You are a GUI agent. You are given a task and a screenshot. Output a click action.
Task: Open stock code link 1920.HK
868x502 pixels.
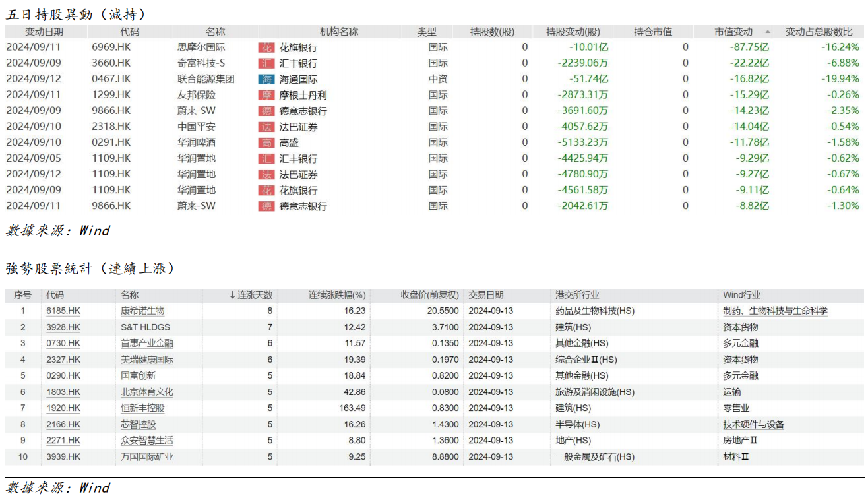63,408
